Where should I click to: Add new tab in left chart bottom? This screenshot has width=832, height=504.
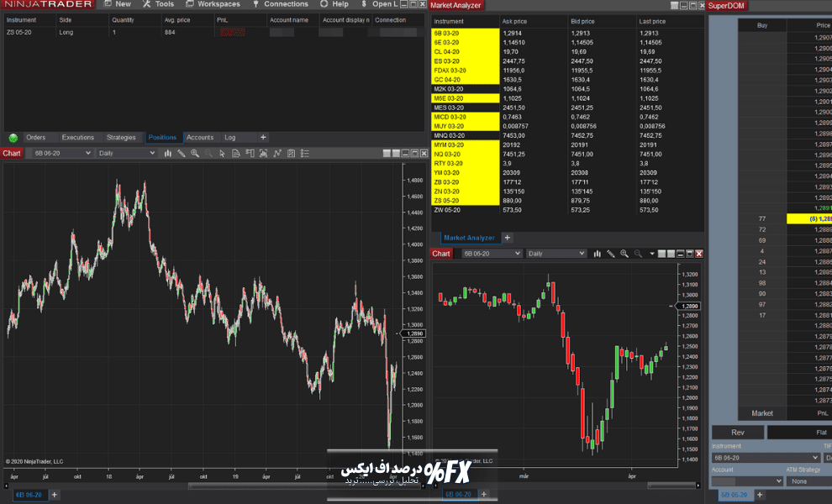[x=54, y=495]
